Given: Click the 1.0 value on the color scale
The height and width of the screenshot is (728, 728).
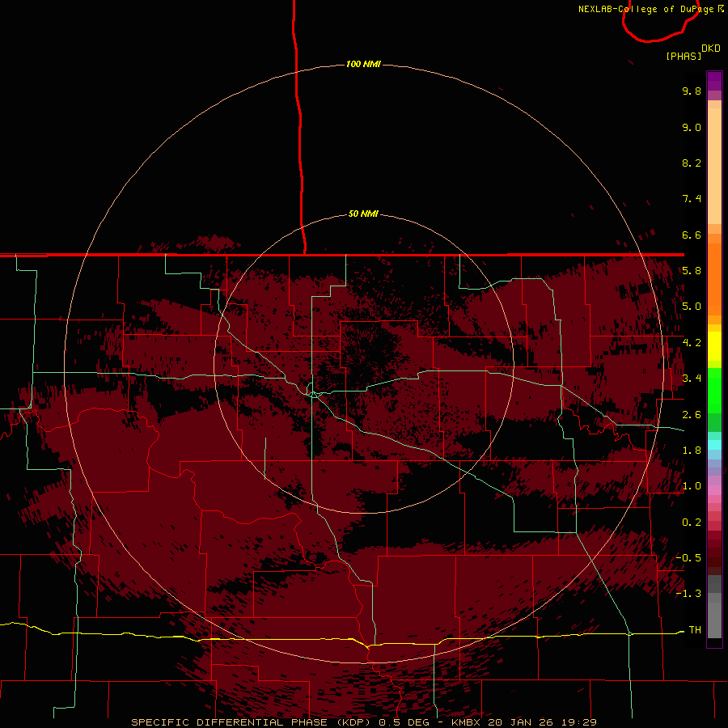Looking at the screenshot, I should (x=692, y=486).
